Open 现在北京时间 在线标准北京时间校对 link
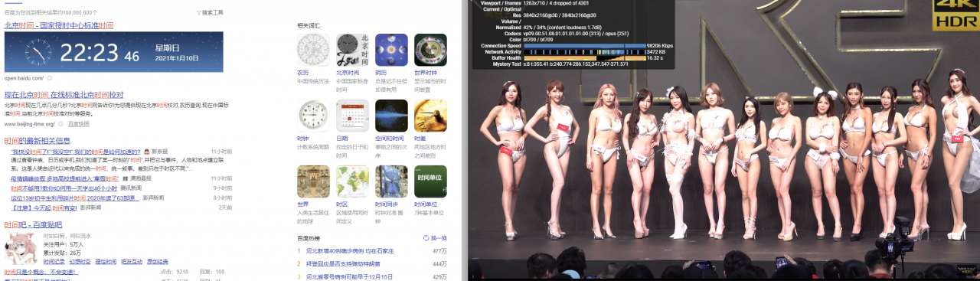This screenshot has height=281, width=980. pyautogui.click(x=64, y=95)
